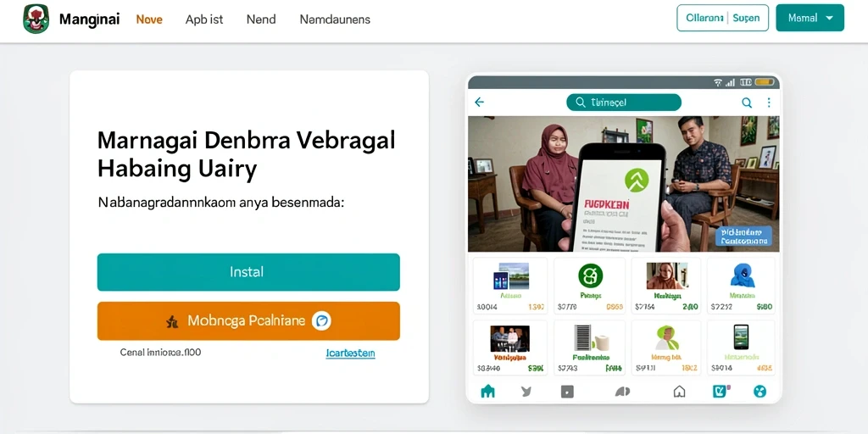Click the yellow battery indicator in status bar

click(764, 82)
